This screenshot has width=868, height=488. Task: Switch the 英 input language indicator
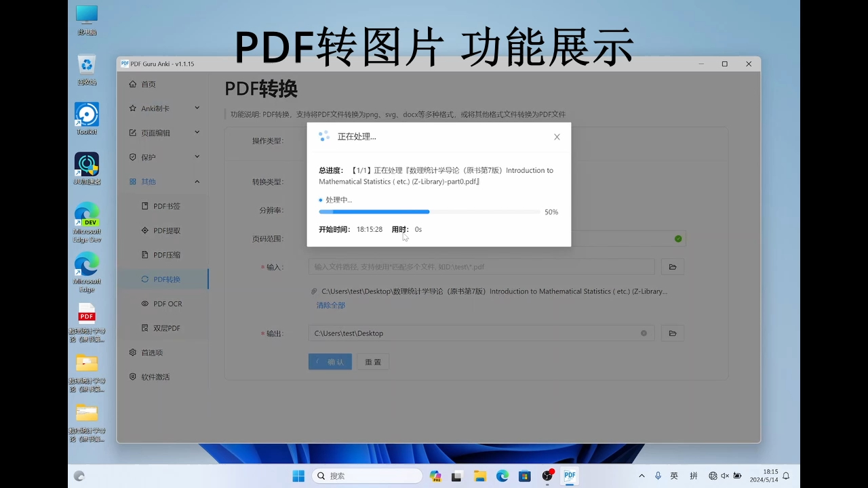click(674, 476)
